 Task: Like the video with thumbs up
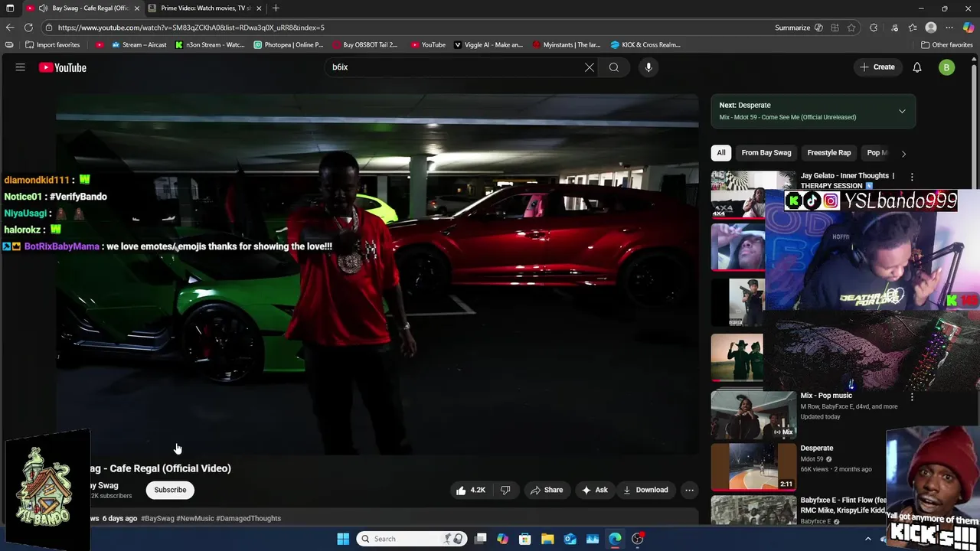pyautogui.click(x=471, y=490)
